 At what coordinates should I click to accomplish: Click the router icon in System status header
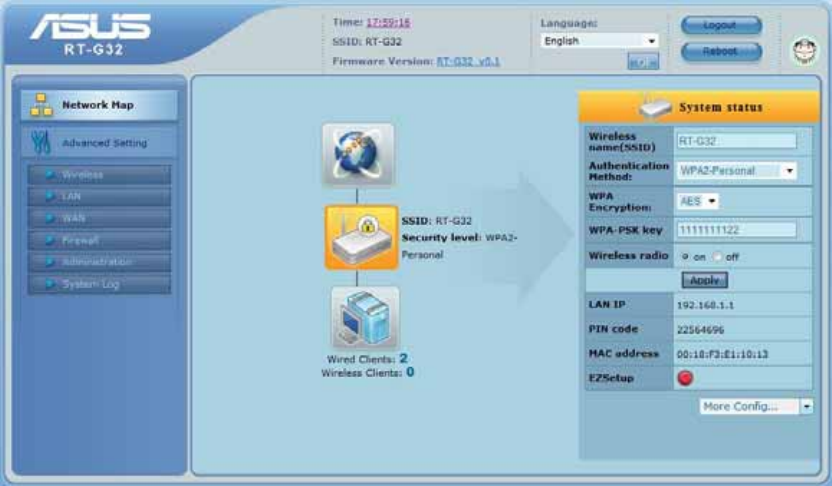(x=656, y=106)
